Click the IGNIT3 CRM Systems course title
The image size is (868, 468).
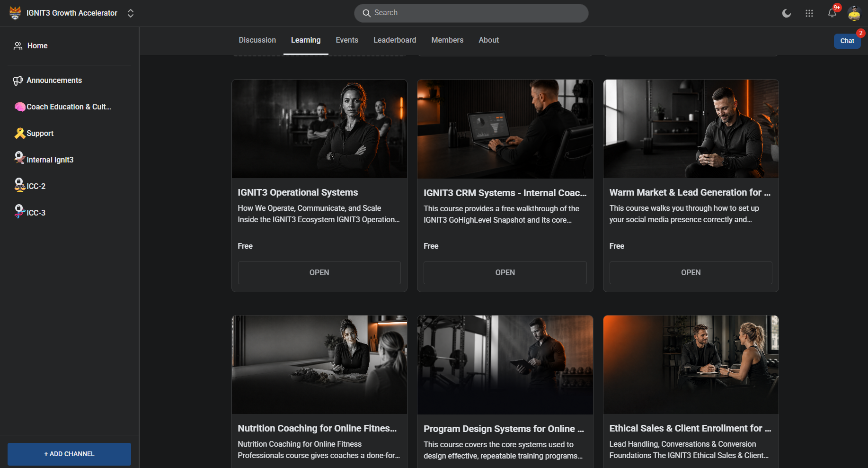tap(505, 193)
